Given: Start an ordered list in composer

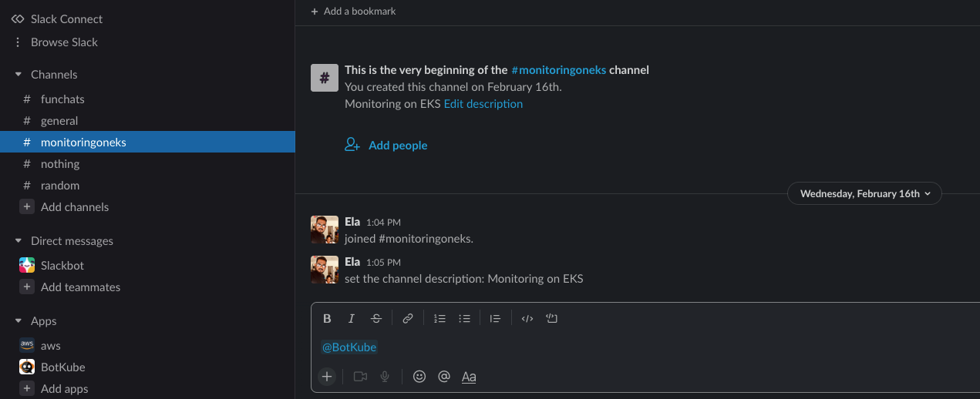Looking at the screenshot, I should 439,318.
